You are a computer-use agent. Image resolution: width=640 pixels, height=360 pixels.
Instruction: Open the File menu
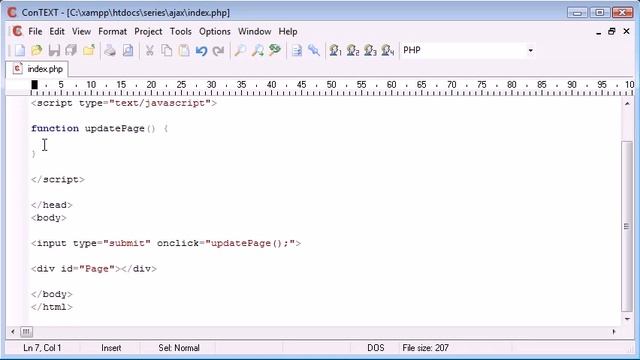[35, 31]
